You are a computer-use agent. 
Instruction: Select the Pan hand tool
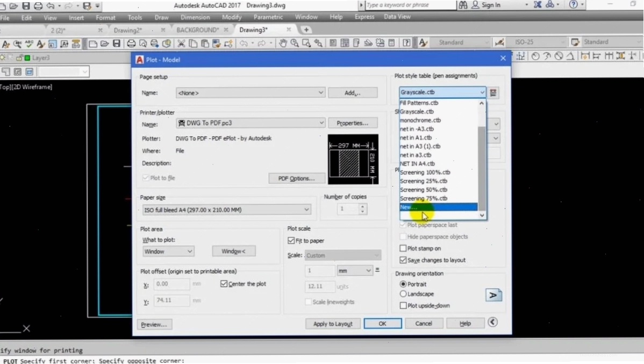pyautogui.click(x=283, y=42)
